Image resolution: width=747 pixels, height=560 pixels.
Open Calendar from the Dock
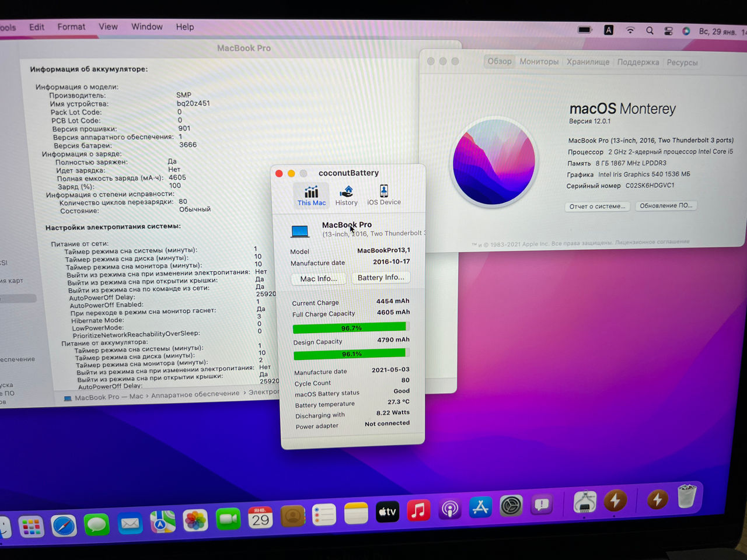pyautogui.click(x=260, y=517)
